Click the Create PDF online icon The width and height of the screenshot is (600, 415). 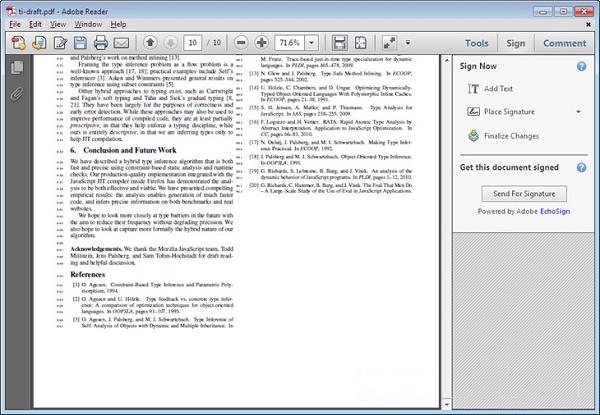[x=18, y=42]
